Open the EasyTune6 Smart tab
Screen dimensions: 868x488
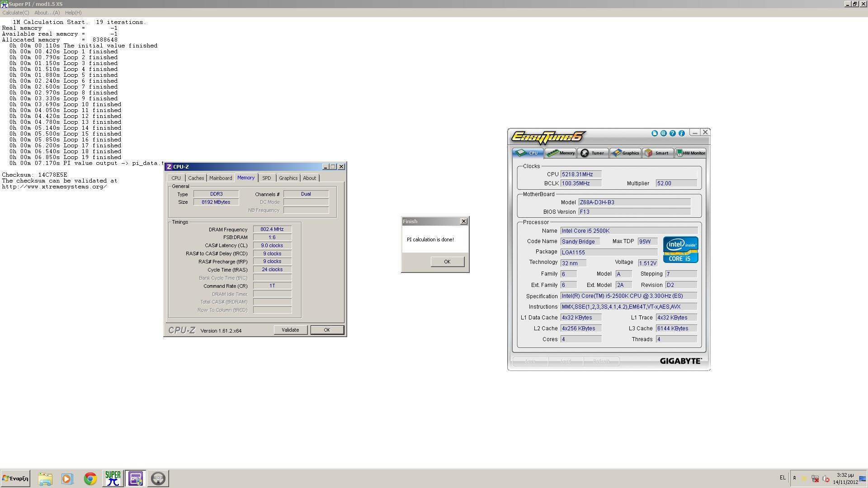tap(658, 153)
